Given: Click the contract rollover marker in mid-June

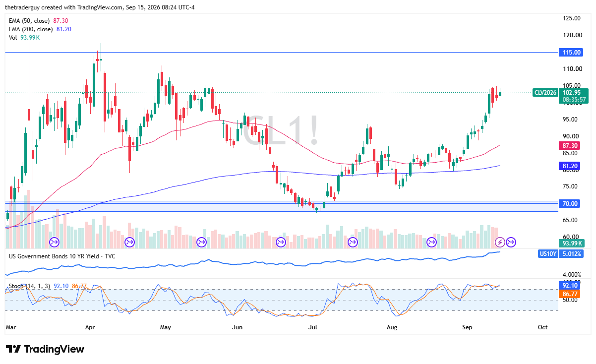Looking at the screenshot, I should click(x=281, y=242).
